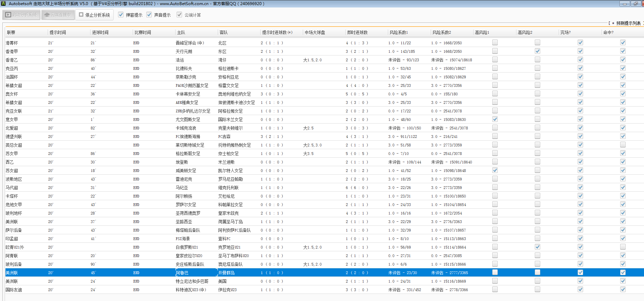This screenshot has height=301, width=644.
Task: Toggle the 云端计算 checkbox
Action: [x=179, y=15]
